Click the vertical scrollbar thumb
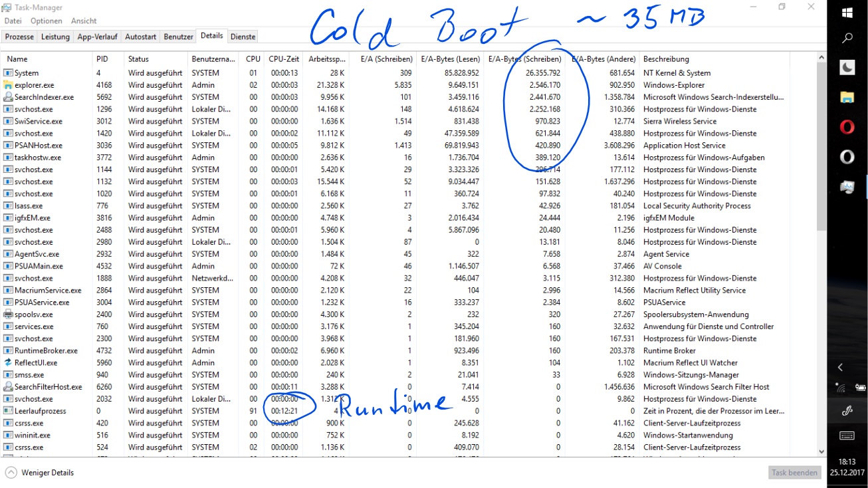This screenshot has height=488, width=868. tap(821, 146)
